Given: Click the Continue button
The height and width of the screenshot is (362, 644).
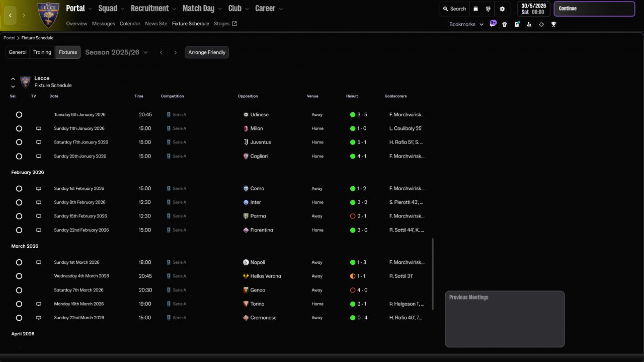Looking at the screenshot, I should [x=594, y=9].
